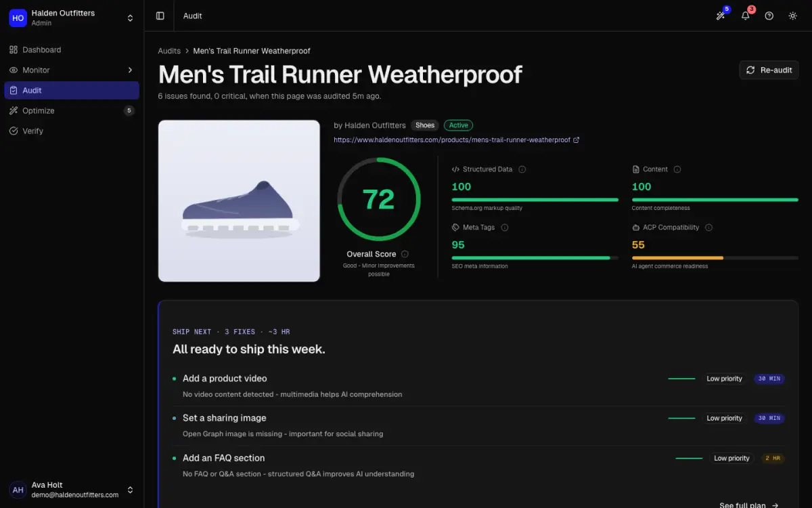812x508 pixels.
Task: Open the Optimize sidebar item
Action: click(x=72, y=110)
